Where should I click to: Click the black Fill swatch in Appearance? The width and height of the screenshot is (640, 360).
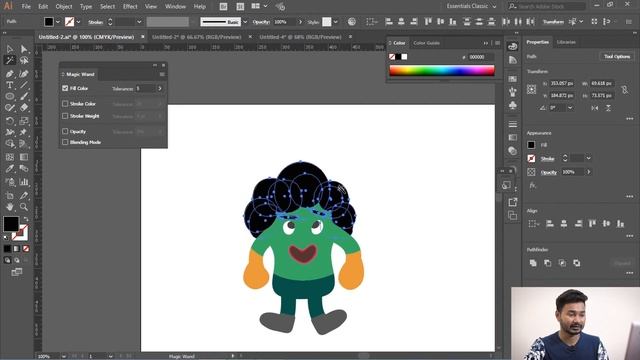[x=531, y=145]
